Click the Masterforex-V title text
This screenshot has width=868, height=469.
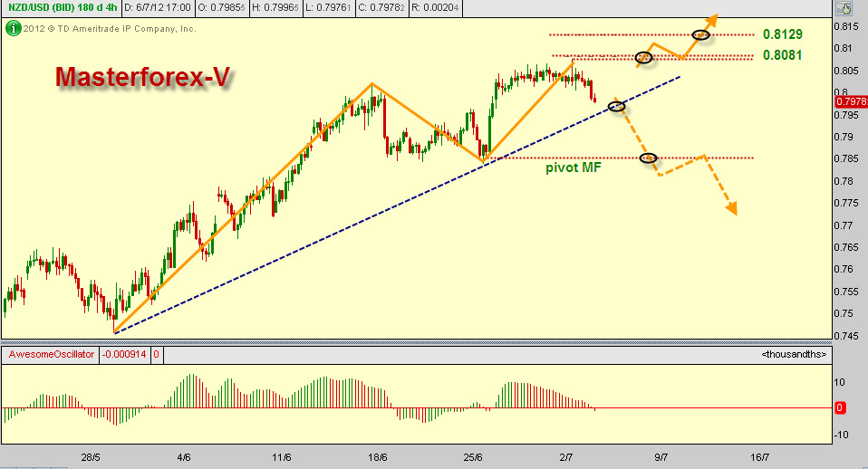click(x=141, y=78)
